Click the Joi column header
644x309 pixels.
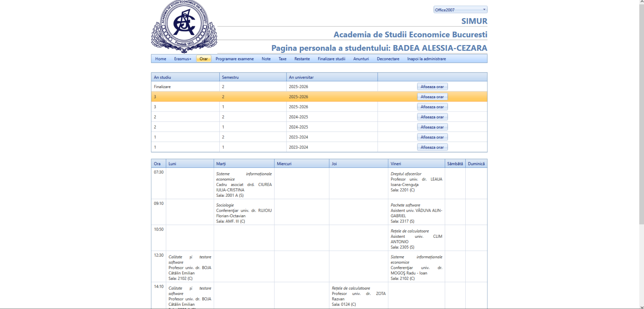pos(359,164)
